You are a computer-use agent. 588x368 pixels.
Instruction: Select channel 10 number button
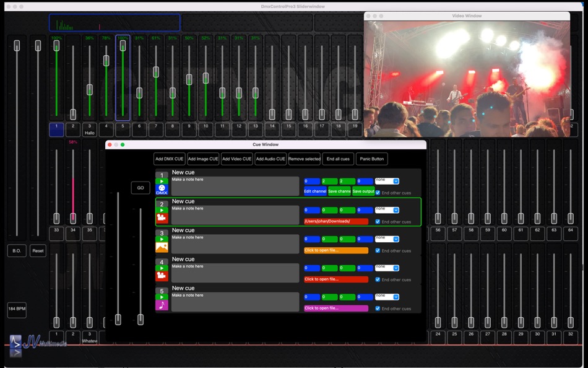(x=205, y=129)
